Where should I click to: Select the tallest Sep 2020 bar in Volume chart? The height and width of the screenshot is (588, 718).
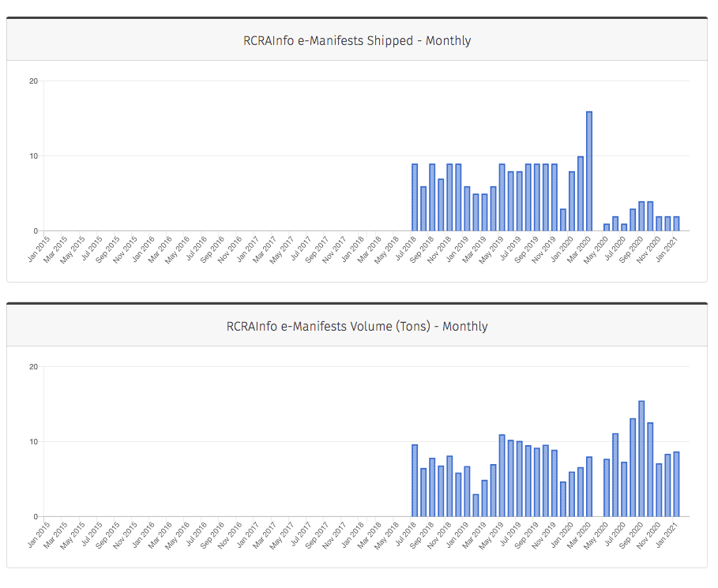pos(641,459)
